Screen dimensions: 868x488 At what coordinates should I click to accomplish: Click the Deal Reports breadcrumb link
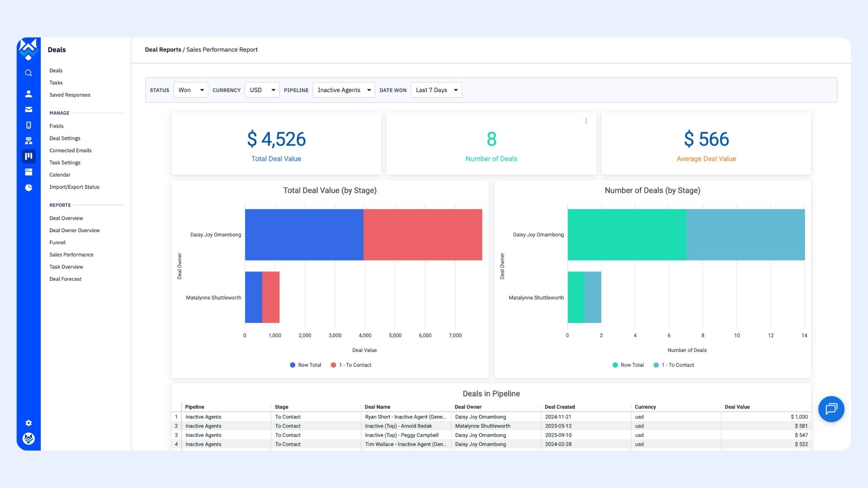pyautogui.click(x=163, y=50)
